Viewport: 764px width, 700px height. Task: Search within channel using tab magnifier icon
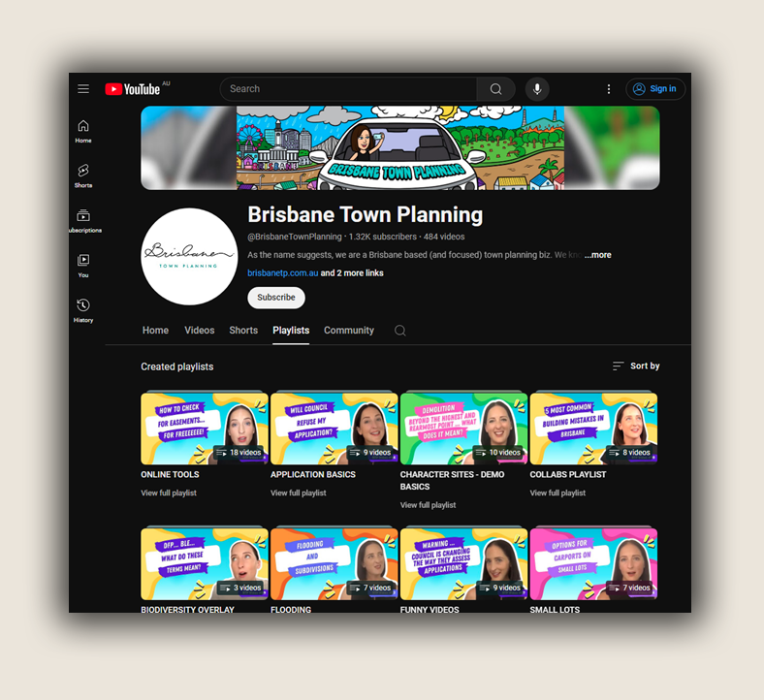[400, 331]
